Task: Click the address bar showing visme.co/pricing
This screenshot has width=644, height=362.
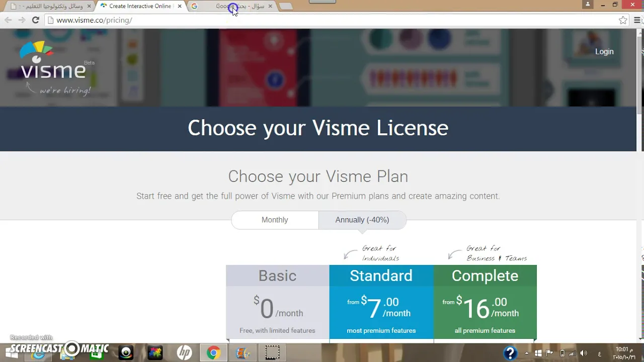Action: pyautogui.click(x=332, y=20)
